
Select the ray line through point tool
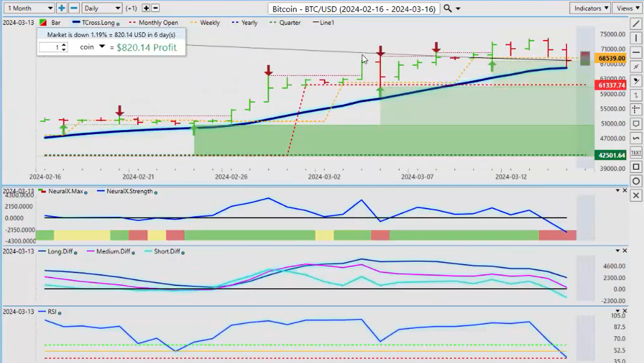(x=636, y=66)
